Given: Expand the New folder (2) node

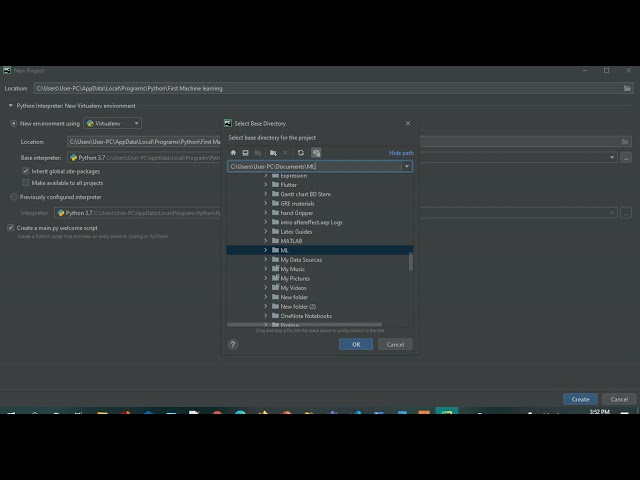Looking at the screenshot, I should coord(266,307).
